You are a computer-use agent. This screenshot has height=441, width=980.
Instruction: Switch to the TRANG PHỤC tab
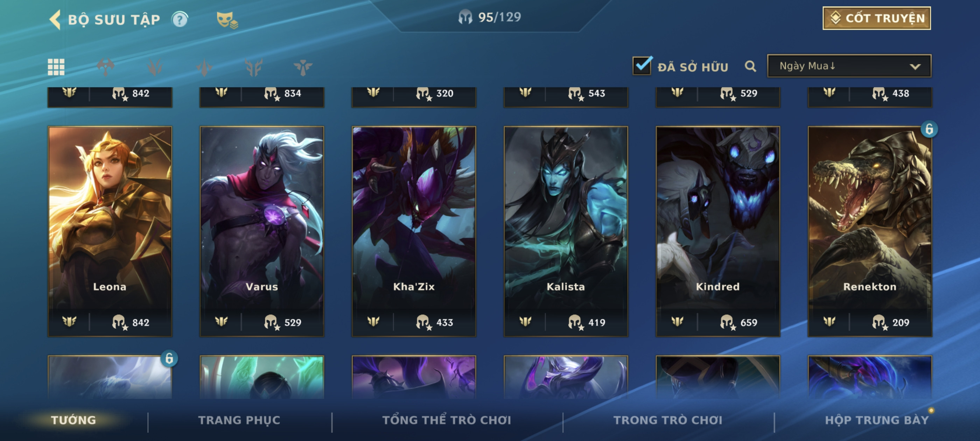(x=239, y=420)
